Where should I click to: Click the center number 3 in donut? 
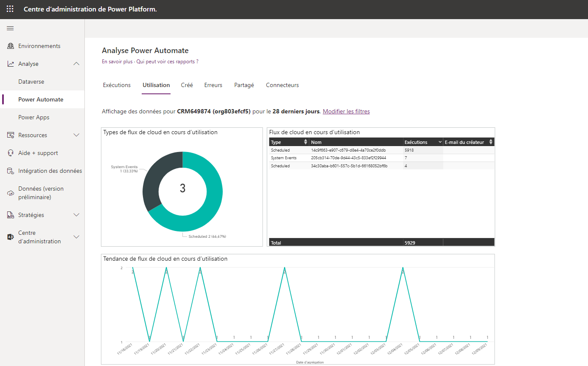[182, 189]
